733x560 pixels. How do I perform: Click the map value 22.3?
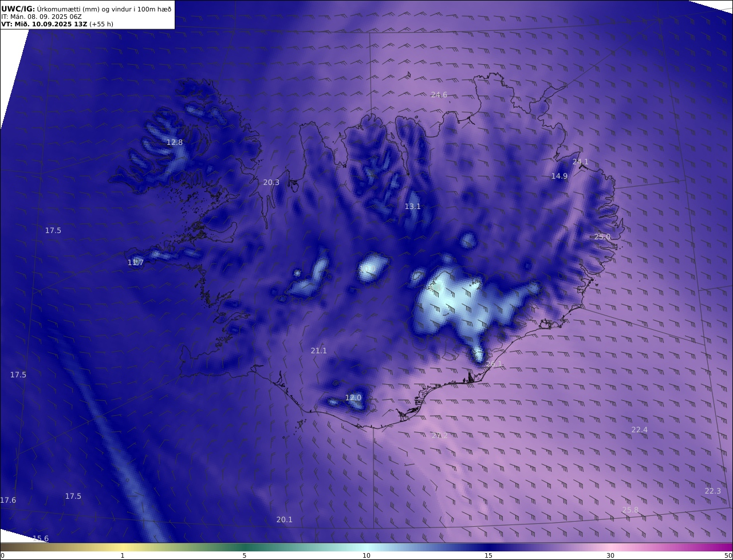[712, 491]
